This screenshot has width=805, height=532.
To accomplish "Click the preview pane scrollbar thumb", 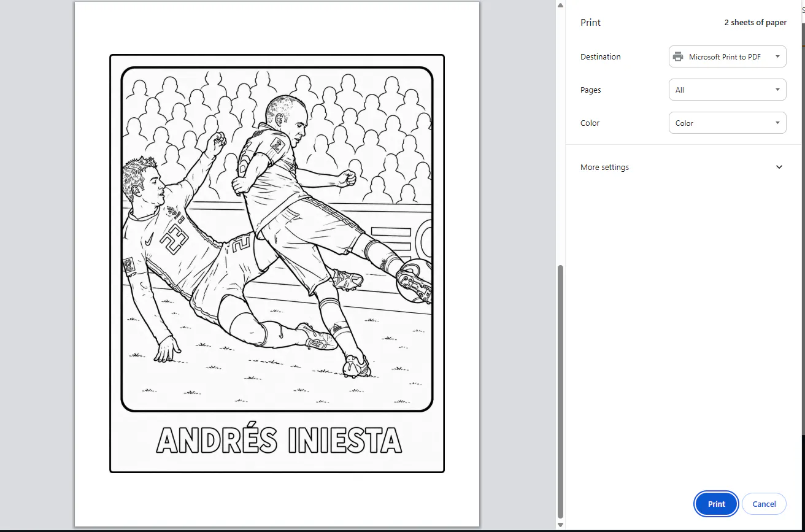I will pos(560,391).
